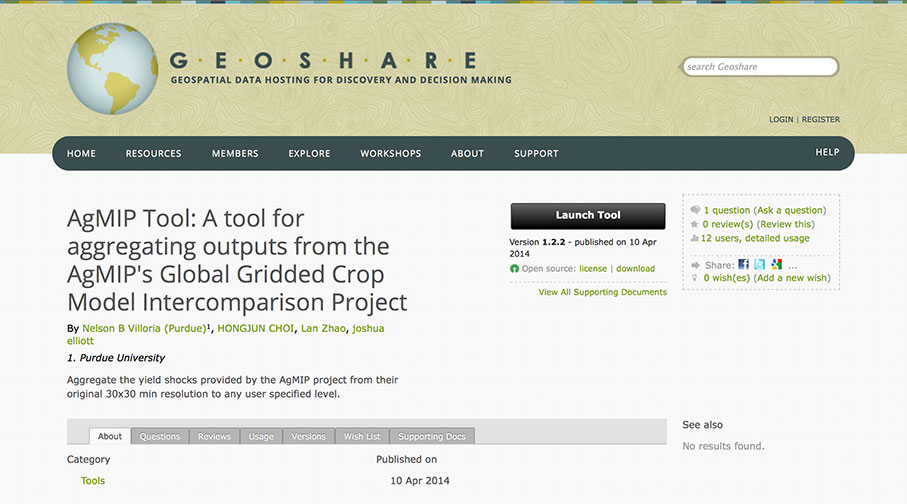
Task: Open SUPPORT in navigation bar
Action: [536, 153]
